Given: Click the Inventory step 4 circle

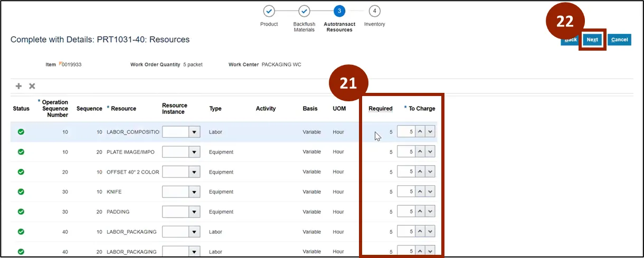Looking at the screenshot, I should point(374,11).
